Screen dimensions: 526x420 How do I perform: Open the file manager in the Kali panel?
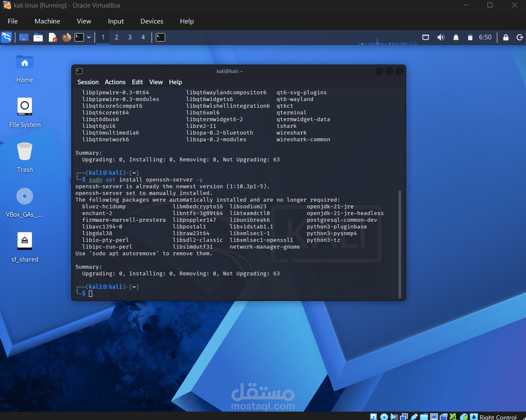[x=38, y=37]
